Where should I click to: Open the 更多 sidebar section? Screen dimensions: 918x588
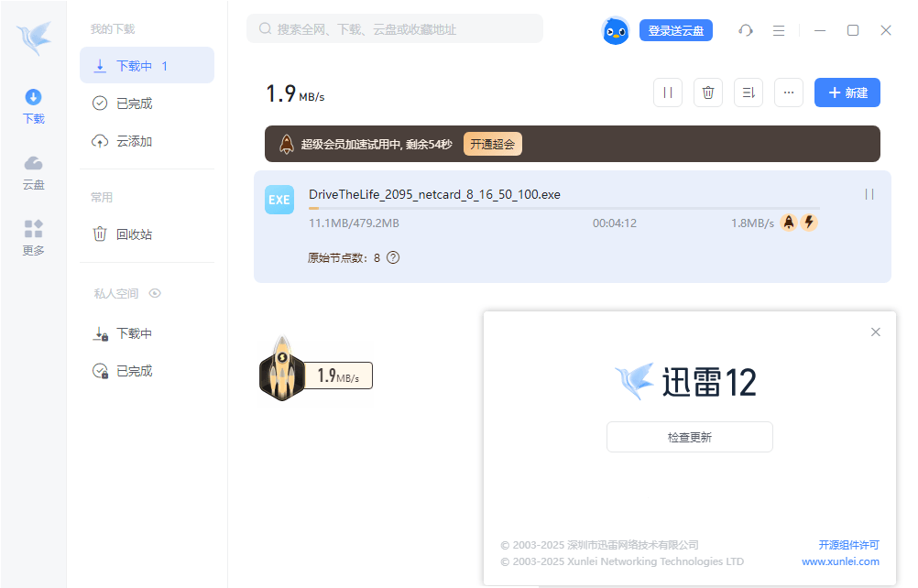pos(33,237)
